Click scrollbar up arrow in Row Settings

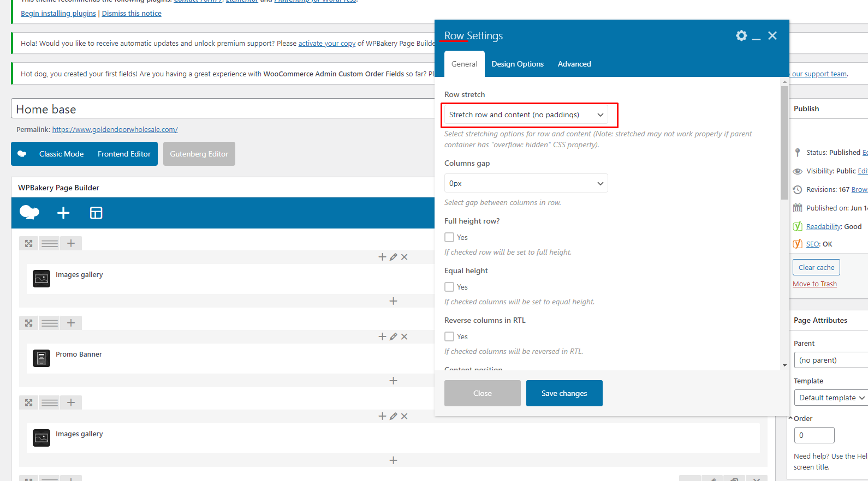point(784,82)
